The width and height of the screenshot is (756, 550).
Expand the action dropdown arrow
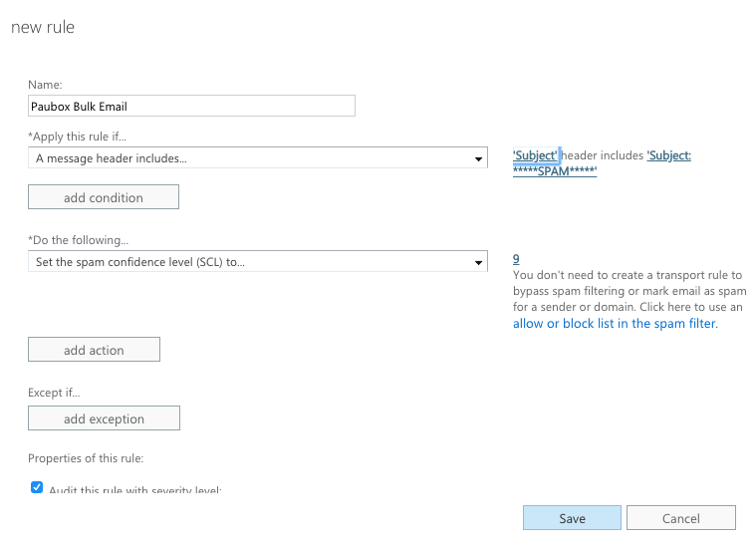click(479, 261)
